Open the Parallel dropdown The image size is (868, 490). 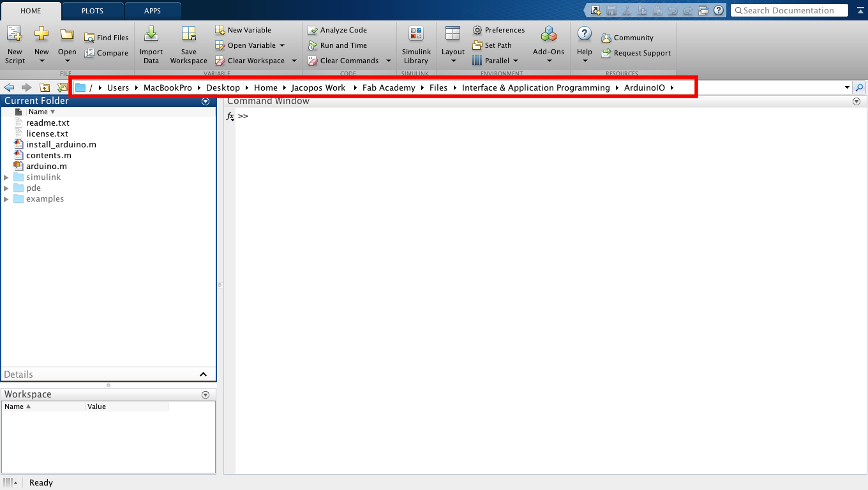point(495,61)
